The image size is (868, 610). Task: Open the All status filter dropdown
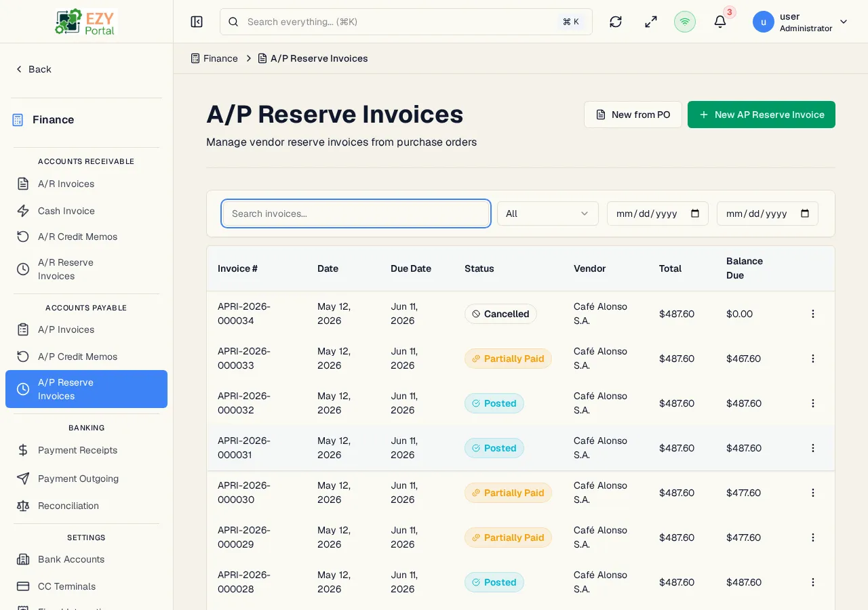[548, 213]
